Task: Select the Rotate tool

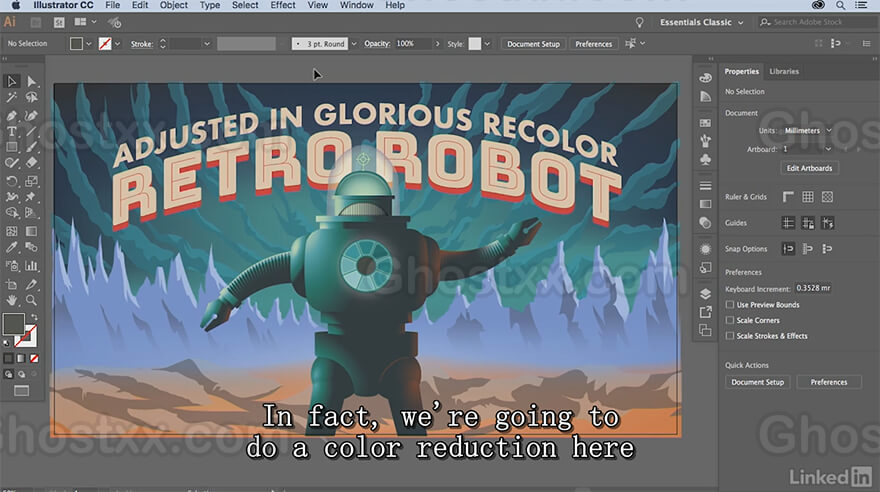Action: click(11, 181)
